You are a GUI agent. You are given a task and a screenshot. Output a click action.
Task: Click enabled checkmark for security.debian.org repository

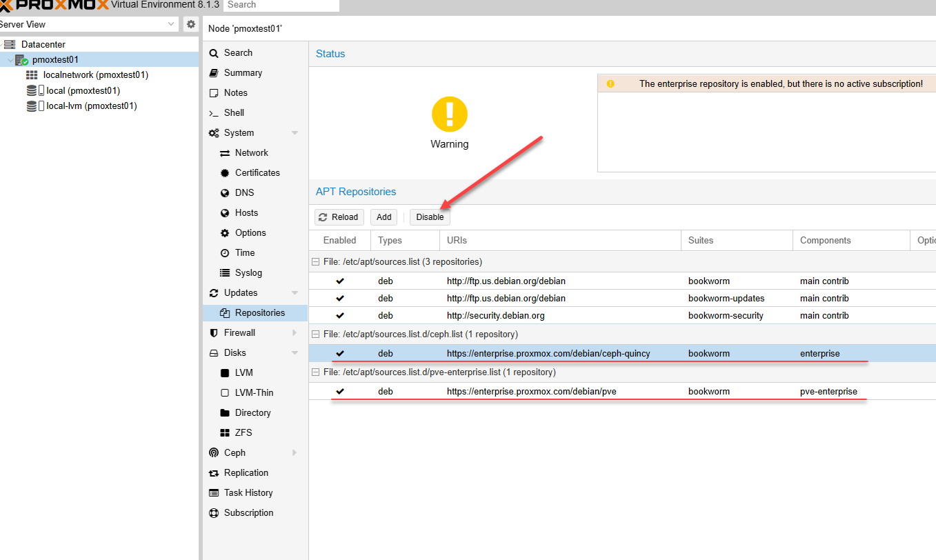coord(340,316)
